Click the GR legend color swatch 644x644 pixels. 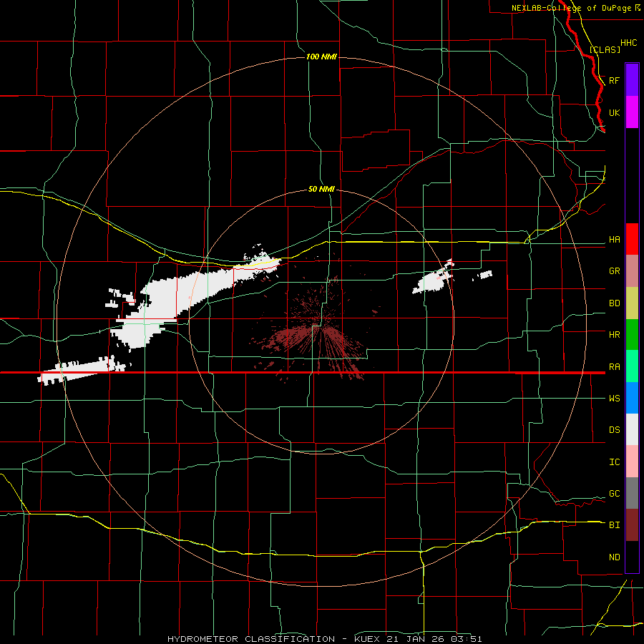point(632,271)
